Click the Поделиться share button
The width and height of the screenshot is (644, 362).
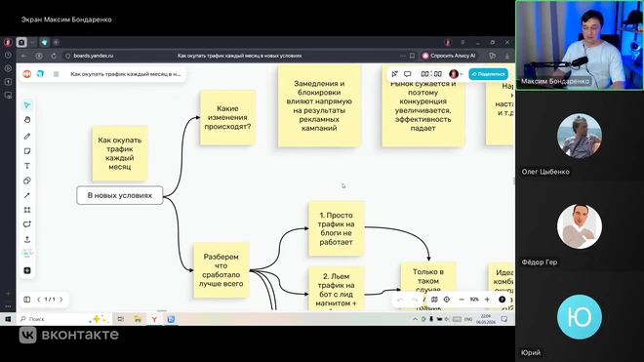coord(488,74)
